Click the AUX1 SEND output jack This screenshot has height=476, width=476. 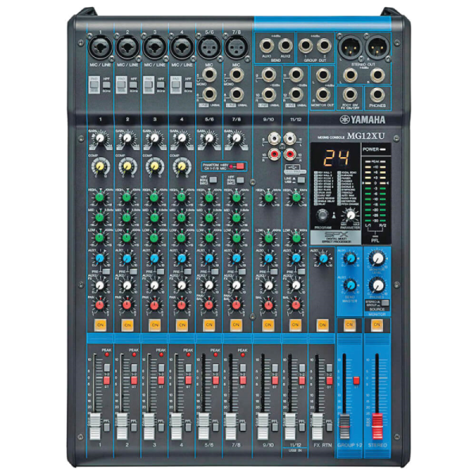267,45
